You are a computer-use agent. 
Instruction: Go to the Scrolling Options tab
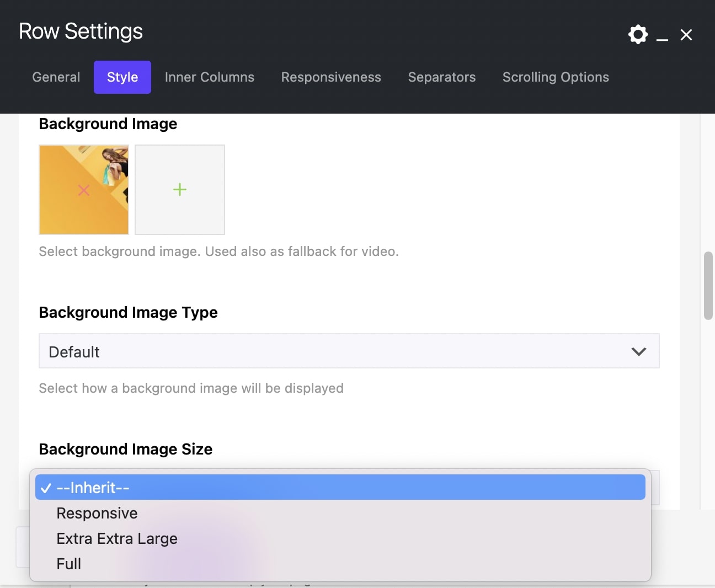point(555,77)
